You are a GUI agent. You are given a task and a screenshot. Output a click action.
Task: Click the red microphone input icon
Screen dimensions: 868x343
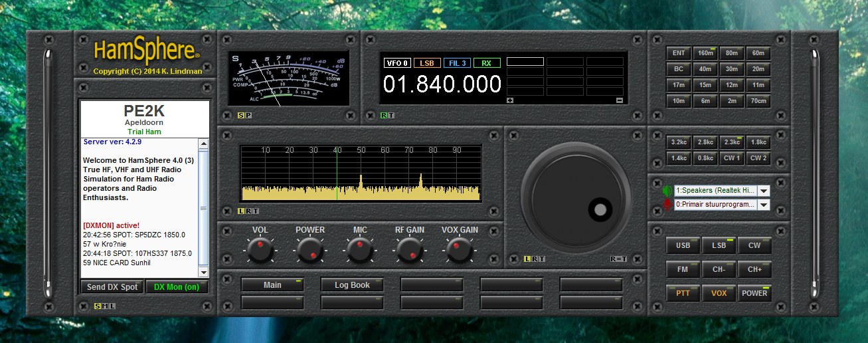click(667, 205)
